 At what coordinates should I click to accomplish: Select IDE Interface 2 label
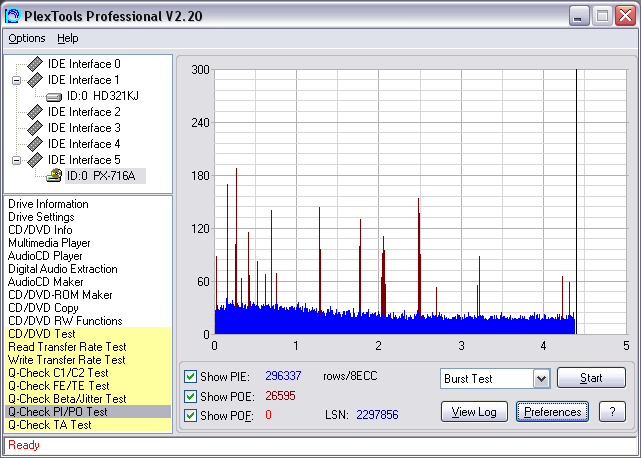point(84,112)
